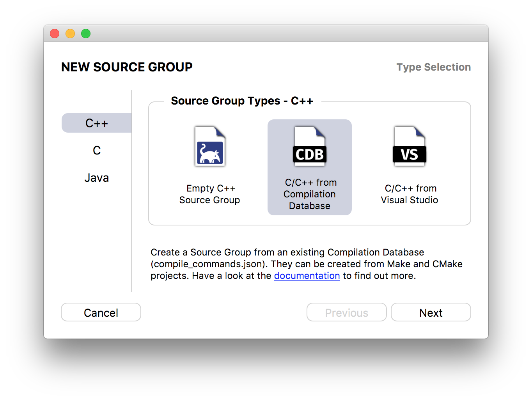Switch to the C language category

97,150
